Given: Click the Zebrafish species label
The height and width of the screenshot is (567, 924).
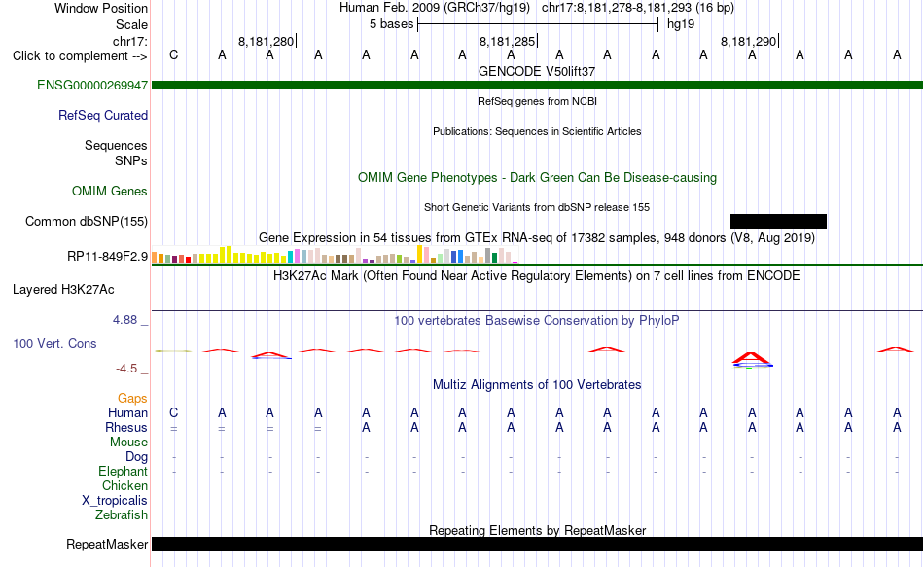Looking at the screenshot, I should click(x=122, y=514).
